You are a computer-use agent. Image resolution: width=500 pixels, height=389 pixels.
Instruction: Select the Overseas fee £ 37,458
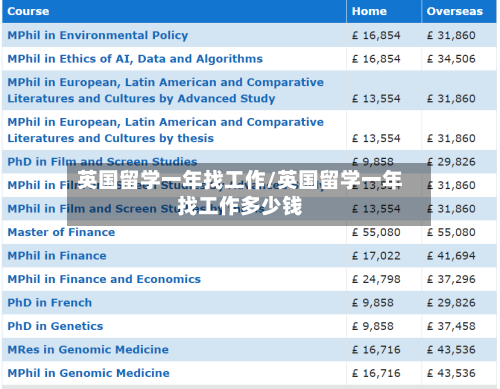[x=451, y=326]
